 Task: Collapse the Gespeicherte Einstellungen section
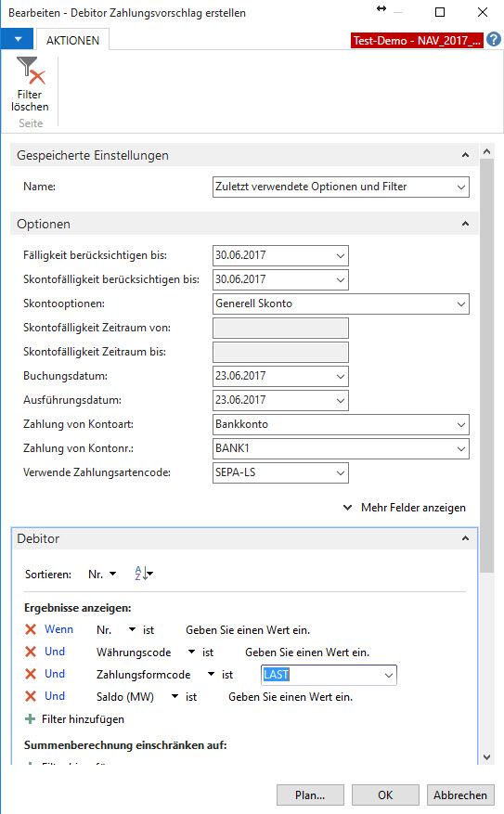point(466,155)
